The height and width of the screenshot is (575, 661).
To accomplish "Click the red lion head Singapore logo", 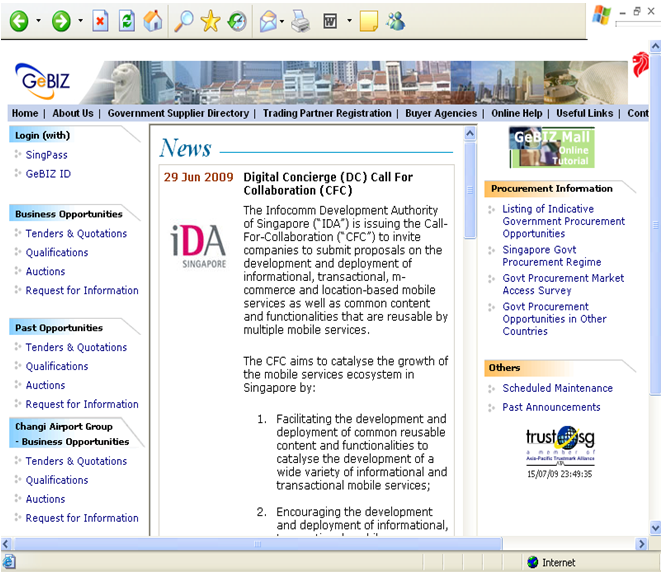I will pyautogui.click(x=640, y=64).
